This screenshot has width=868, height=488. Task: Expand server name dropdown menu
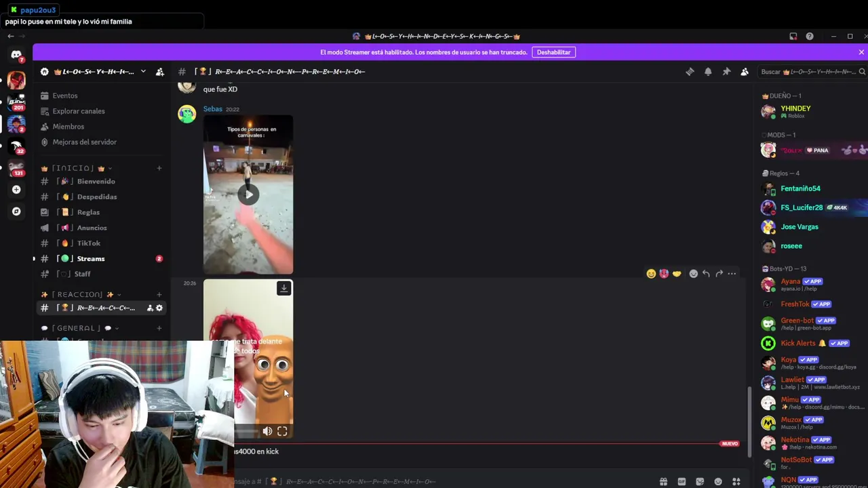[143, 72]
